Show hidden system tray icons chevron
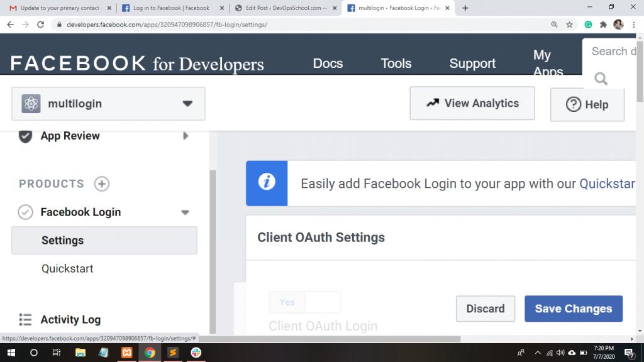The image size is (644, 362). 538,353
